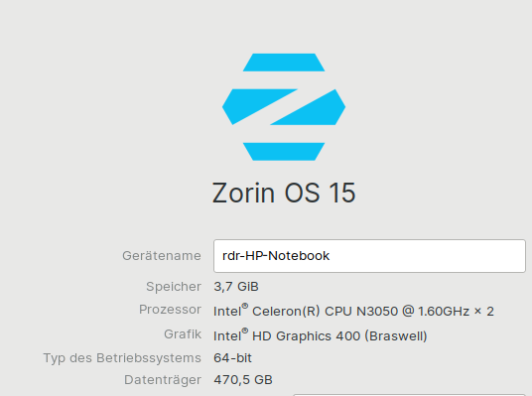
Task: Focus the Gerätename input field
Action: click(x=369, y=256)
